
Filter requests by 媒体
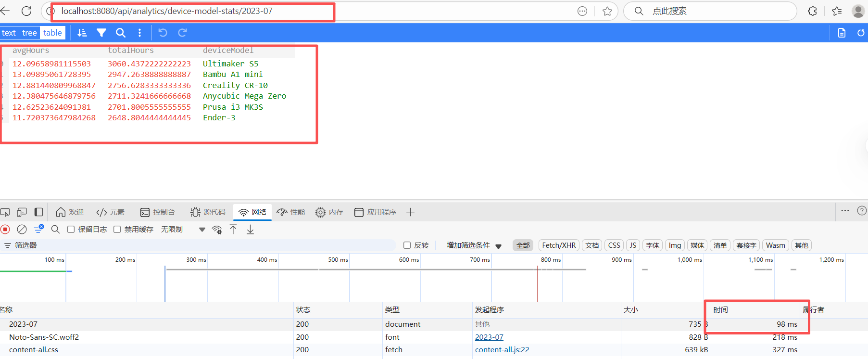pos(697,245)
